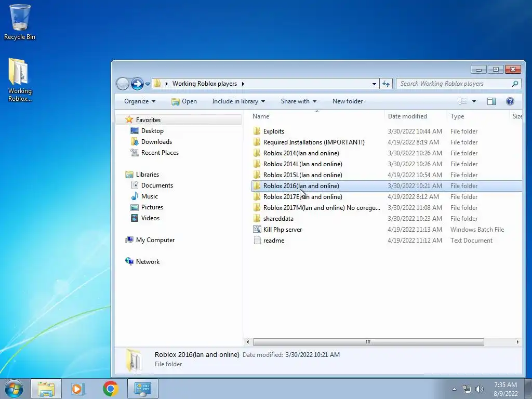
Task: Expand the address bar history dropdown
Action: click(x=374, y=84)
